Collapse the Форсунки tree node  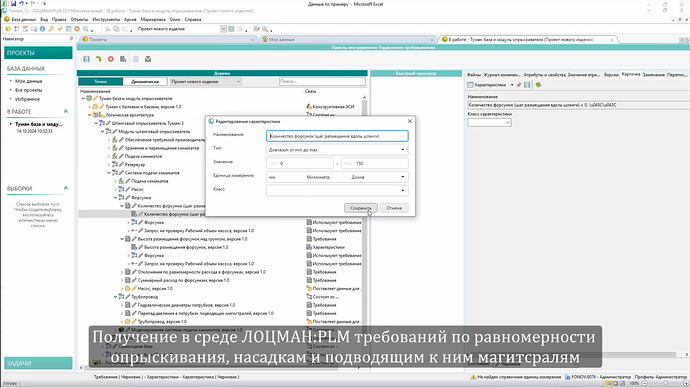click(x=116, y=198)
